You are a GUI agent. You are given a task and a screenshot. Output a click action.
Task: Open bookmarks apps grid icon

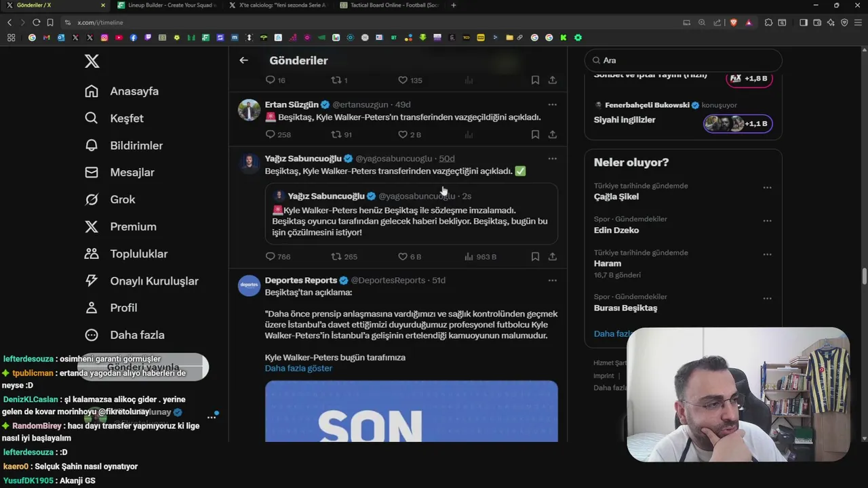click(x=11, y=37)
